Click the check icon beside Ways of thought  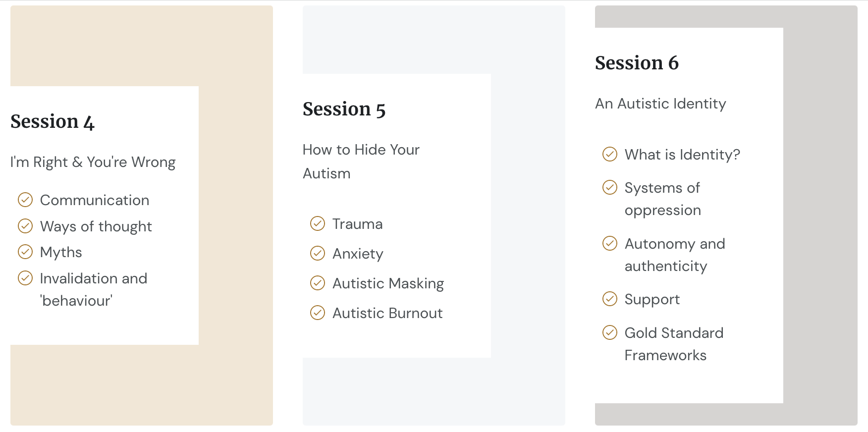25,226
